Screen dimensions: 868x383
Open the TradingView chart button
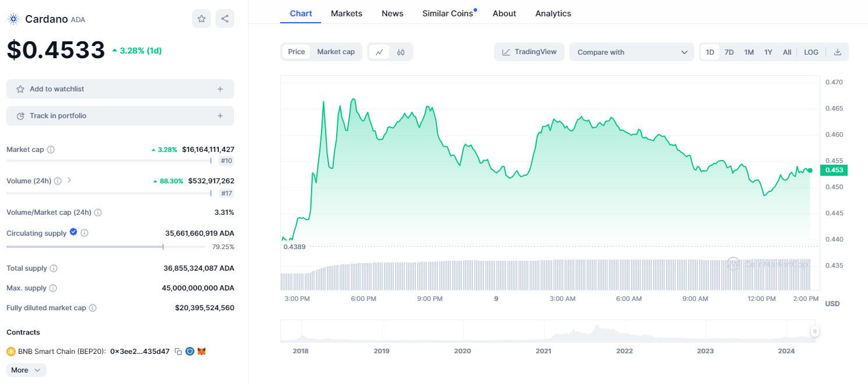pyautogui.click(x=529, y=52)
